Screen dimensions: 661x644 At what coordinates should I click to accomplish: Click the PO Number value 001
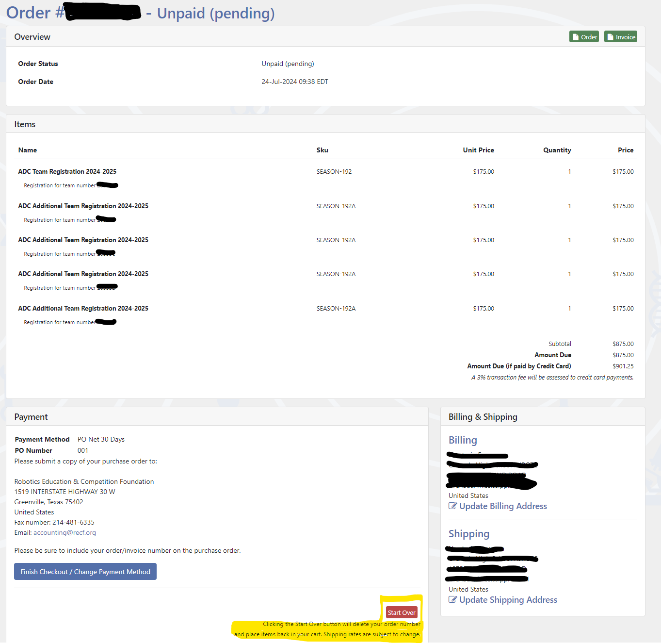coord(83,450)
